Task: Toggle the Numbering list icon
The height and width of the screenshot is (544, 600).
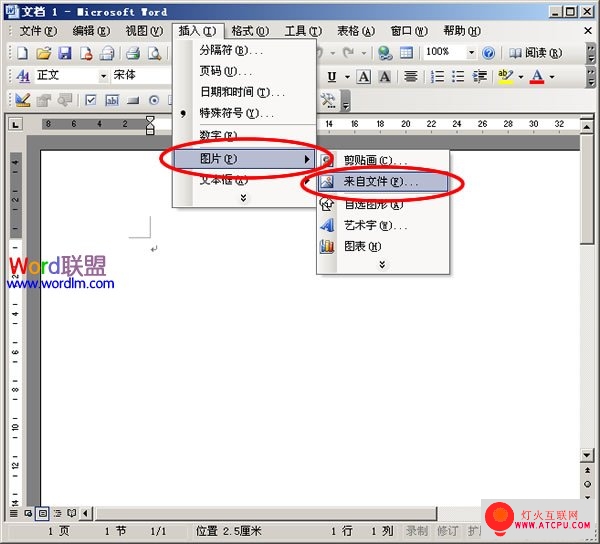Action: pyautogui.click(x=437, y=77)
